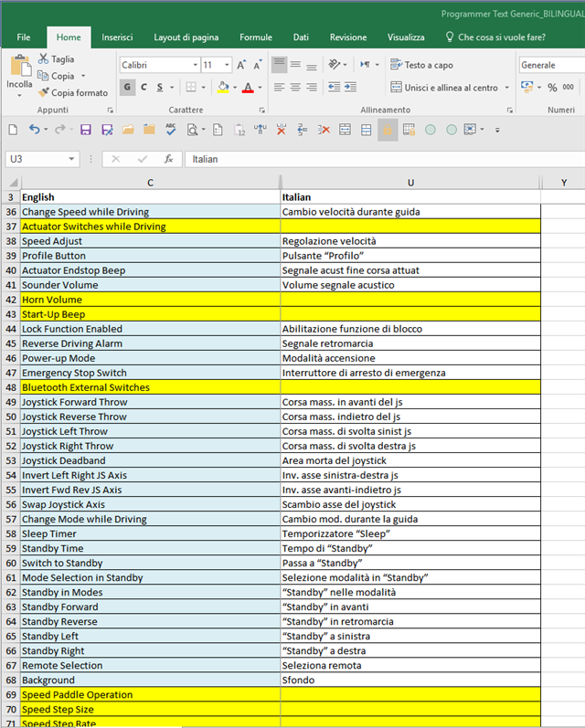Image resolution: width=585 pixels, height=728 pixels.
Task: Switch to the Formule tab
Action: [x=256, y=37]
